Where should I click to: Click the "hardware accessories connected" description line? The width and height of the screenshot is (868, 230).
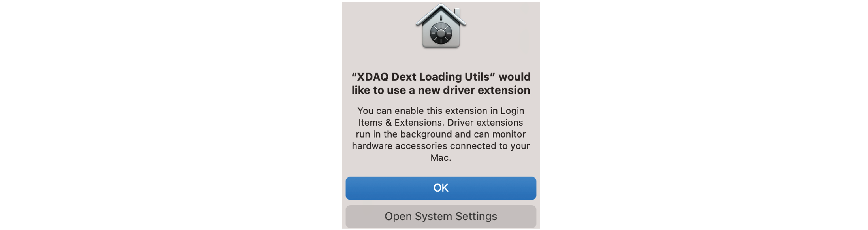441,146
